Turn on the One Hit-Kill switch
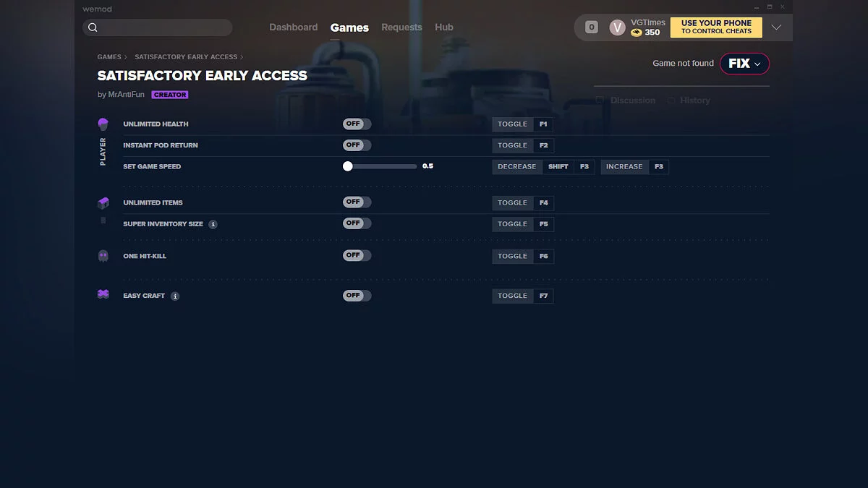 (356, 255)
